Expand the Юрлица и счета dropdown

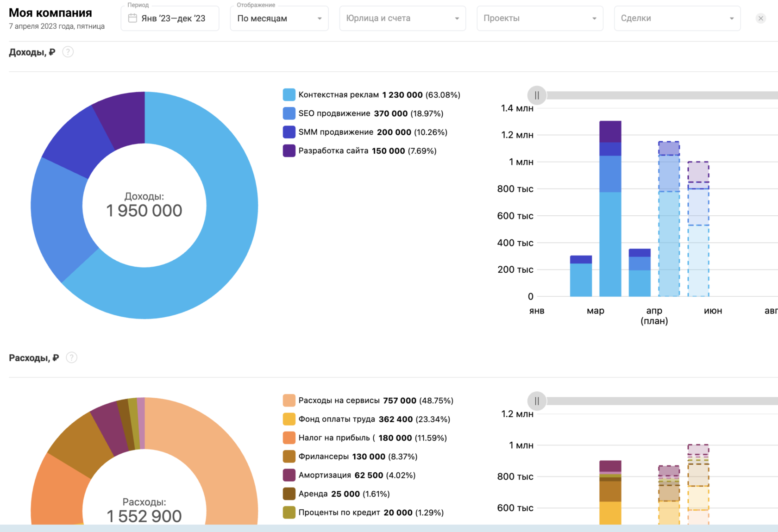pos(402,19)
